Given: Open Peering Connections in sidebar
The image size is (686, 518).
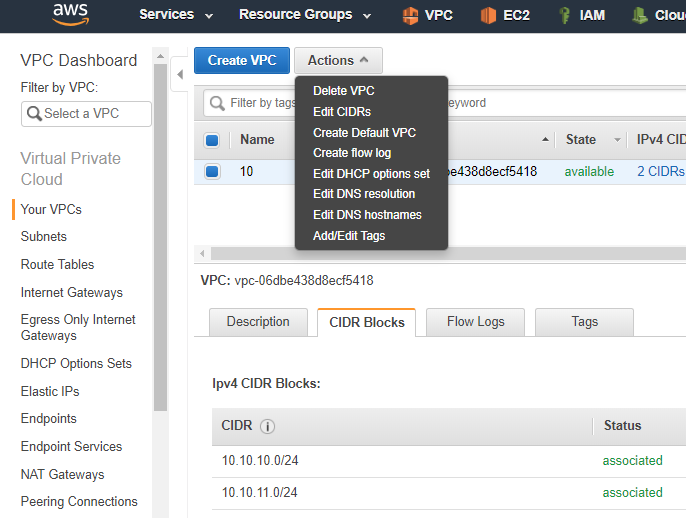Looking at the screenshot, I should [79, 501].
